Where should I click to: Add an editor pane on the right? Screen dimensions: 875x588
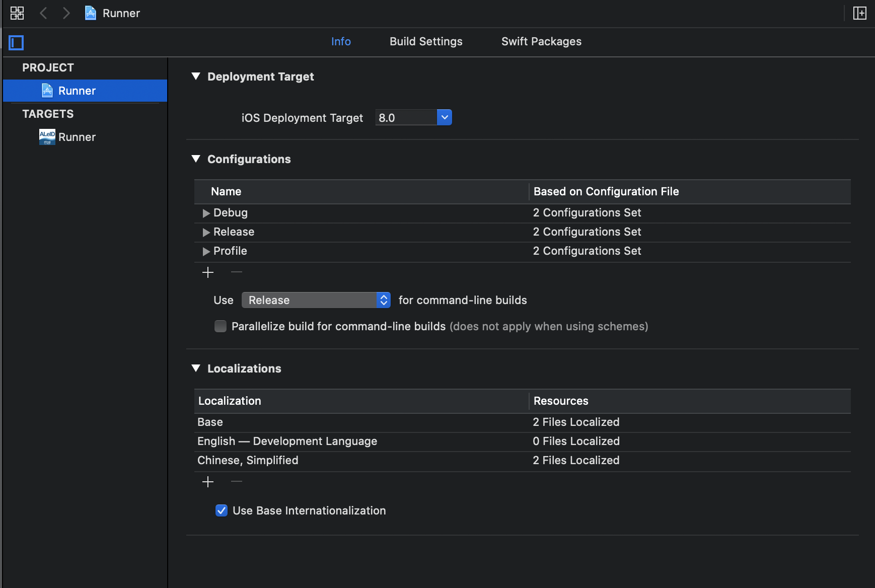click(859, 13)
